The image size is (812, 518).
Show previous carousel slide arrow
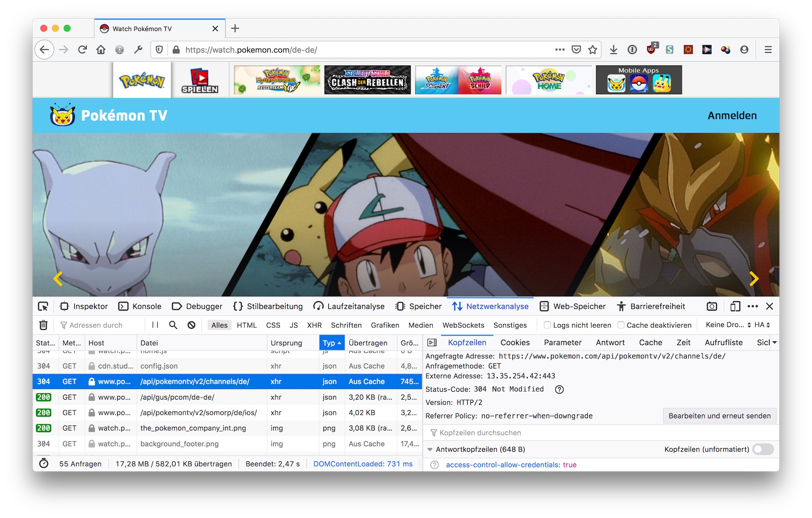[x=58, y=278]
